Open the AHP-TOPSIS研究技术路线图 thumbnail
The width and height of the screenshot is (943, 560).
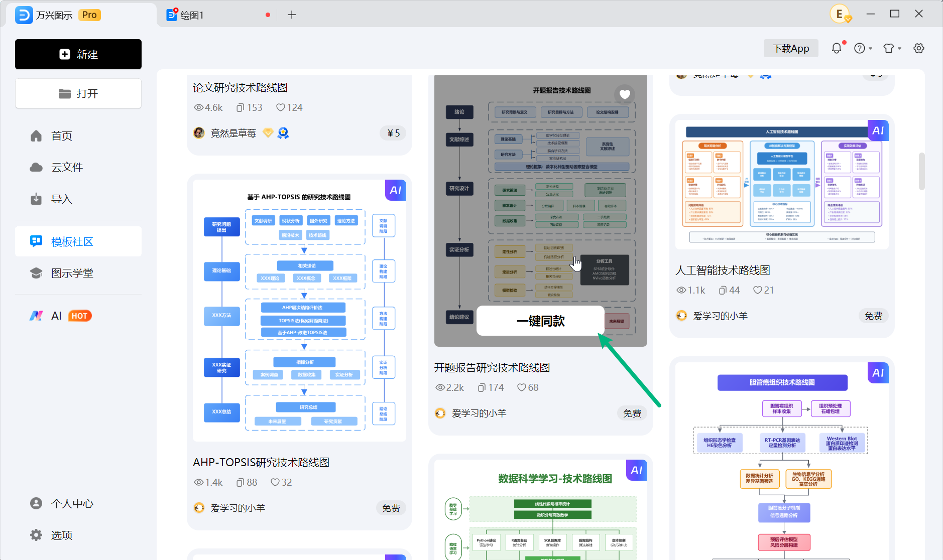pyautogui.click(x=299, y=311)
